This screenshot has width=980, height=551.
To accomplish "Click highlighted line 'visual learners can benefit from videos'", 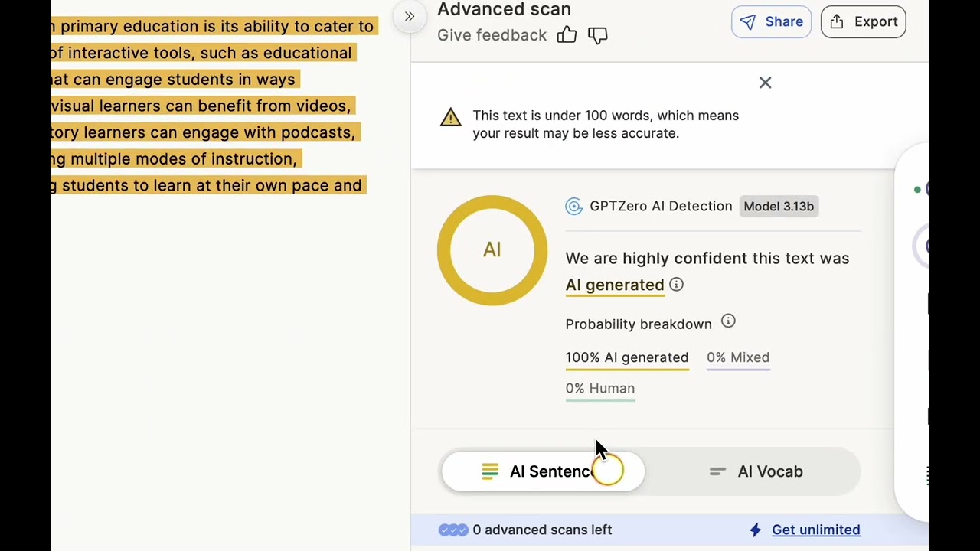I will click(x=201, y=106).
